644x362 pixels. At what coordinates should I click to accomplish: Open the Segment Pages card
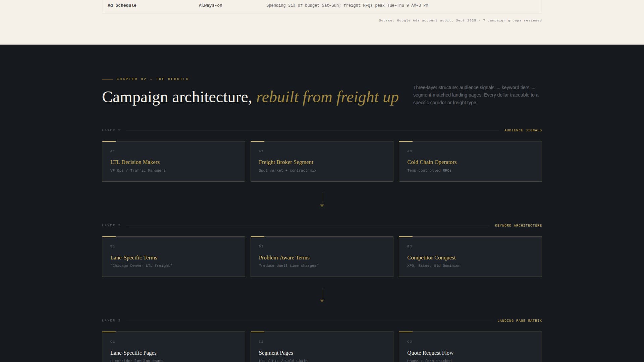pyautogui.click(x=322, y=347)
